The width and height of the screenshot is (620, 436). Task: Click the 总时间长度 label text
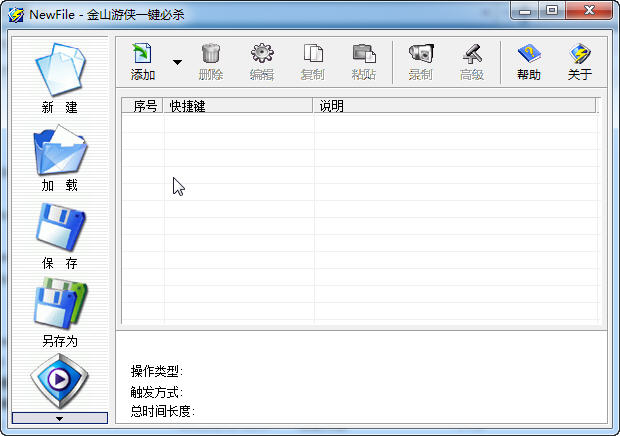pos(163,411)
